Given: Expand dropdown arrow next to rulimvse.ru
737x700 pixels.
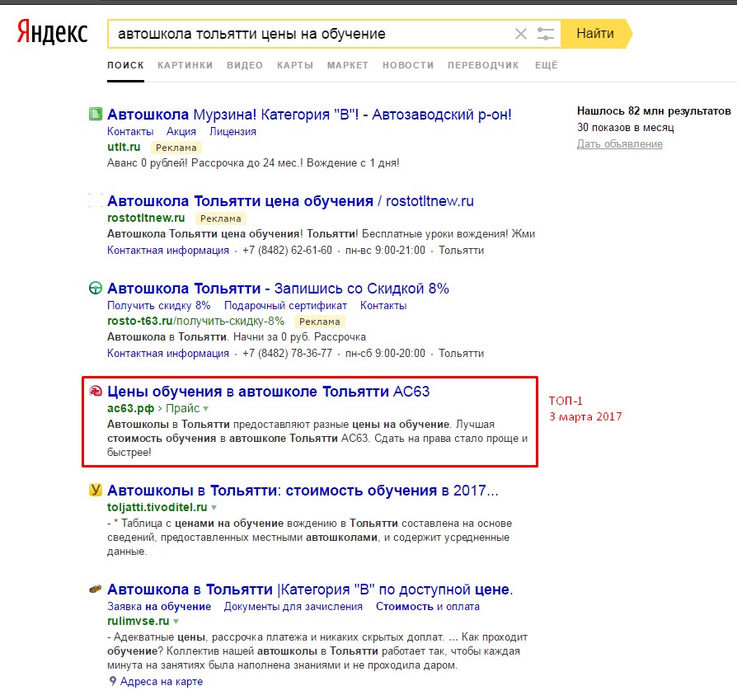Looking at the screenshot, I should coord(176,622).
